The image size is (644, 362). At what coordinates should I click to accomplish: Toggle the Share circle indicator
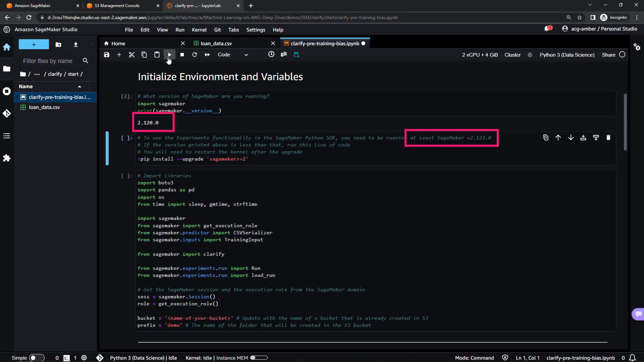pos(622,55)
